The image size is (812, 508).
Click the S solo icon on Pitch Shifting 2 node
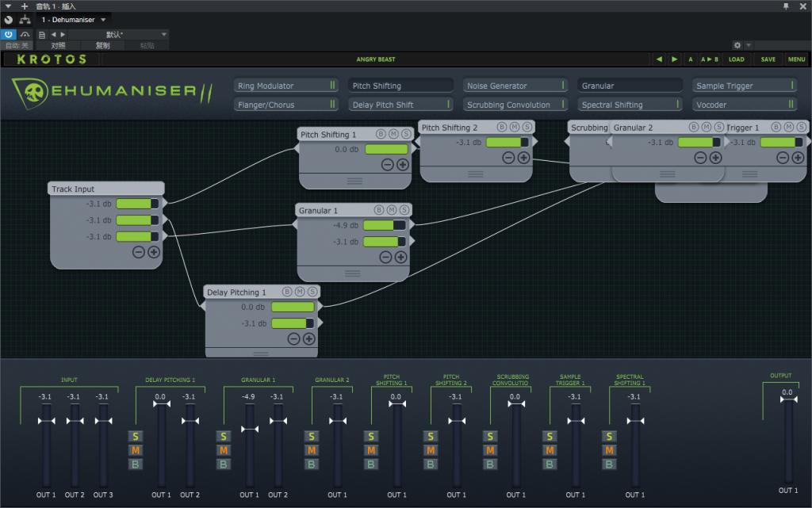pos(527,127)
